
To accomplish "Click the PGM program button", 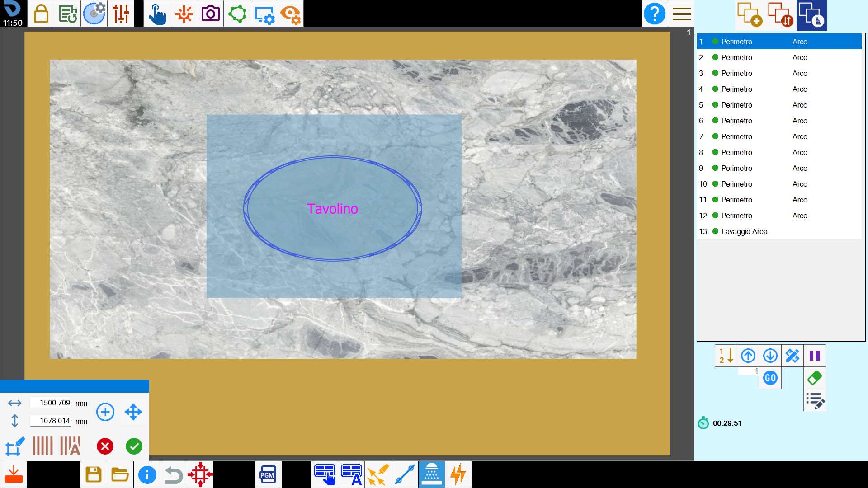I will [x=268, y=474].
